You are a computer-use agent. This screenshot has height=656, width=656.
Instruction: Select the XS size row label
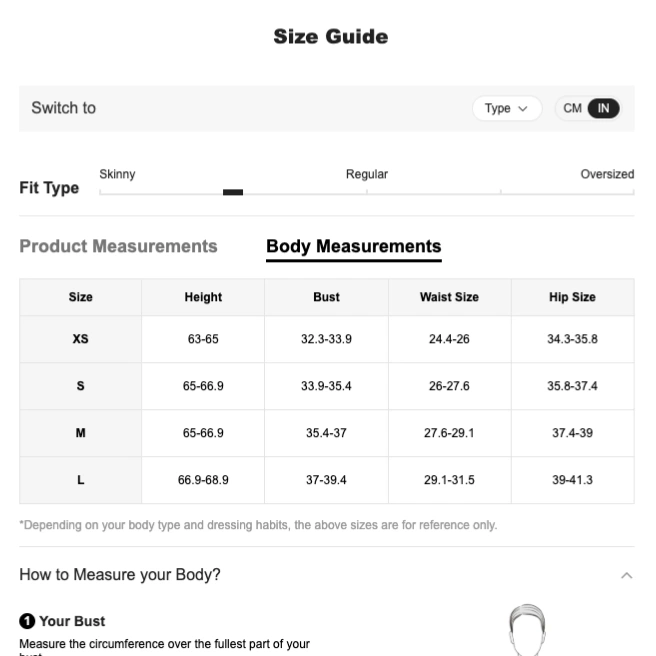click(80, 339)
